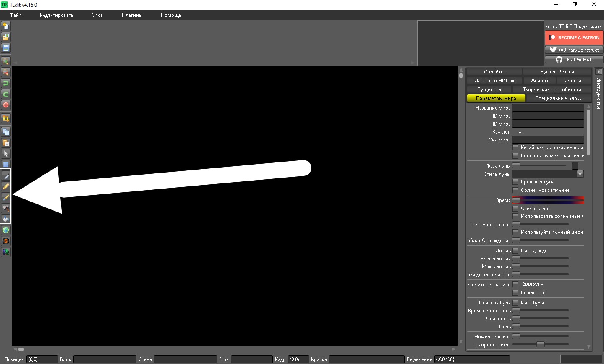Check the Сейчас день option

[515, 209]
